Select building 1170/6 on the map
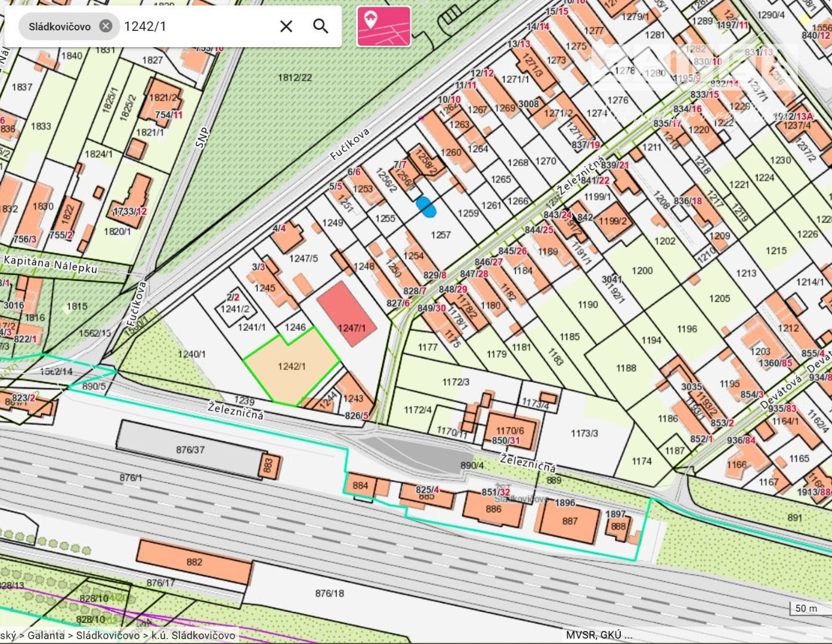 tap(510, 430)
